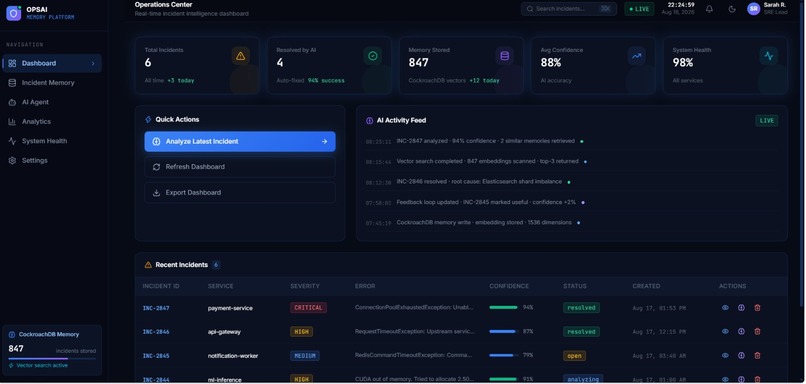Click Refresh Dashboard button
Screen dimensions: 806x384
coord(240,167)
